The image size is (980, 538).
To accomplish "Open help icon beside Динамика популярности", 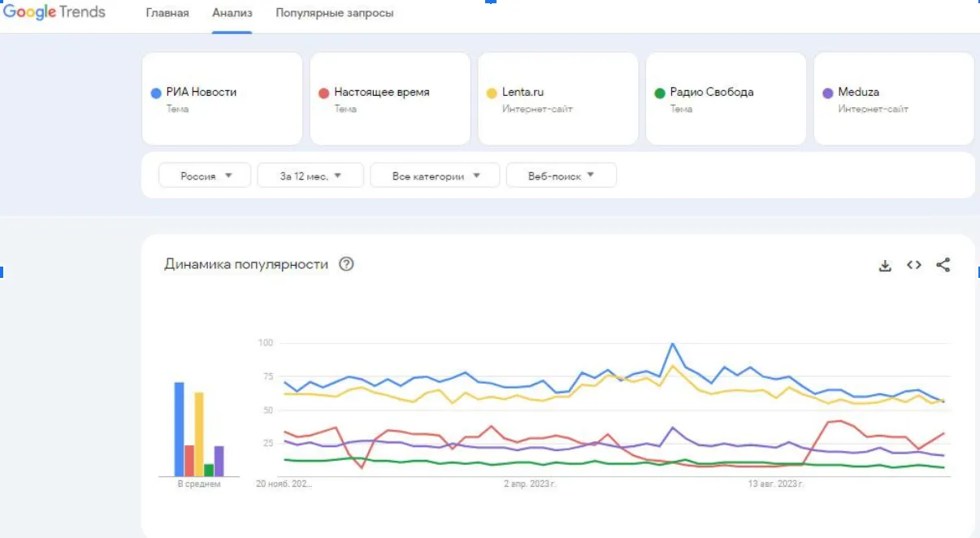I will pyautogui.click(x=346, y=264).
